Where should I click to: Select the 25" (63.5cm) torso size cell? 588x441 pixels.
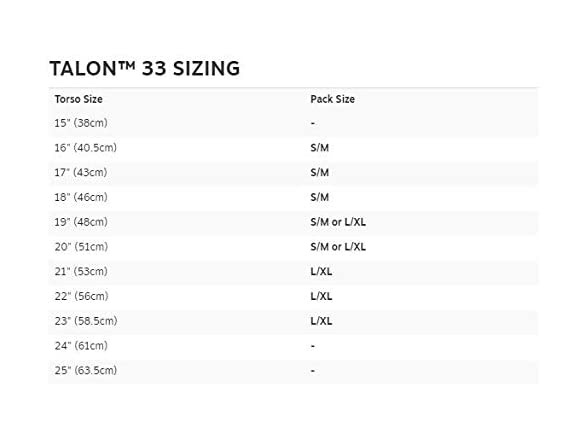[86, 370]
